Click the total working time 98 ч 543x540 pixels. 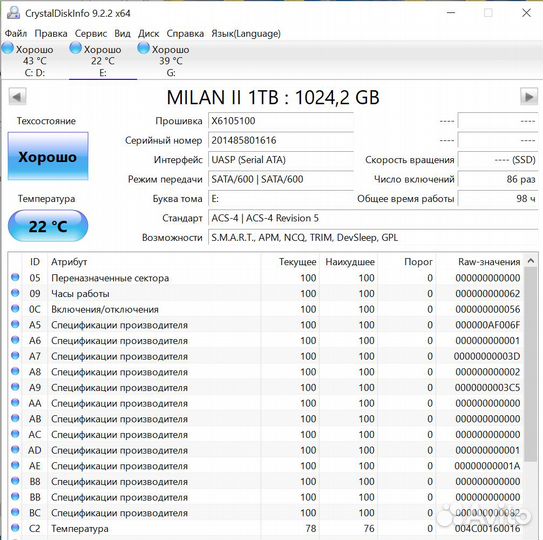coord(498,198)
